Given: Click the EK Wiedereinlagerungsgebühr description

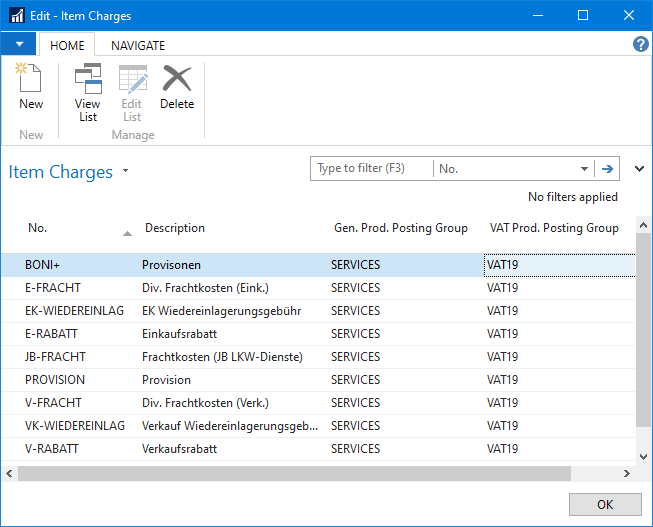Looking at the screenshot, I should tap(221, 311).
